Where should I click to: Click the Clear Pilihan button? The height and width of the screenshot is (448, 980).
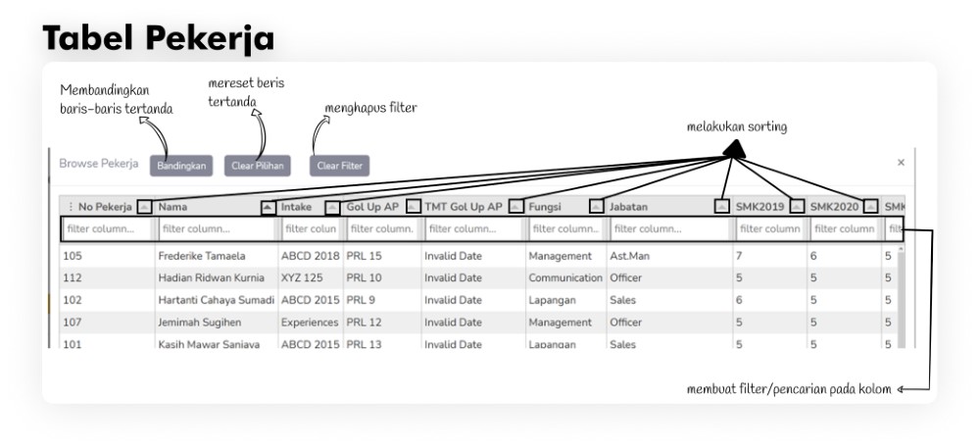[x=258, y=167]
